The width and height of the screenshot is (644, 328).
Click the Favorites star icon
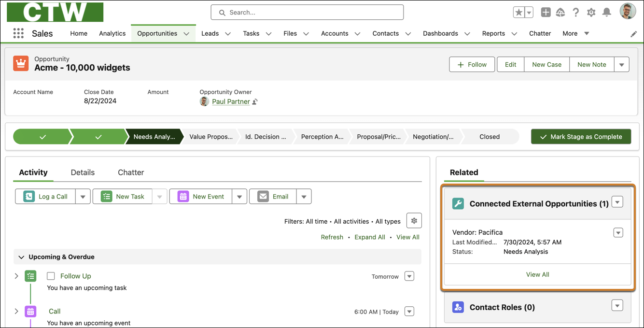tap(519, 13)
